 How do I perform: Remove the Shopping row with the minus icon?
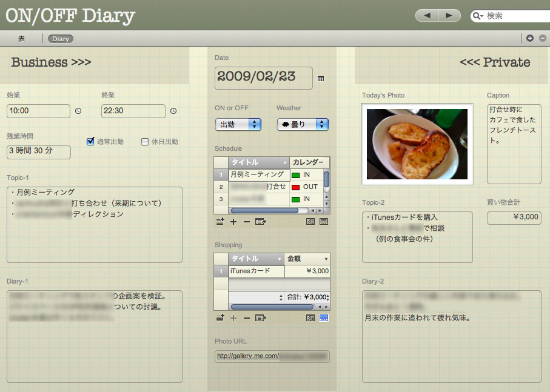pyautogui.click(x=247, y=317)
